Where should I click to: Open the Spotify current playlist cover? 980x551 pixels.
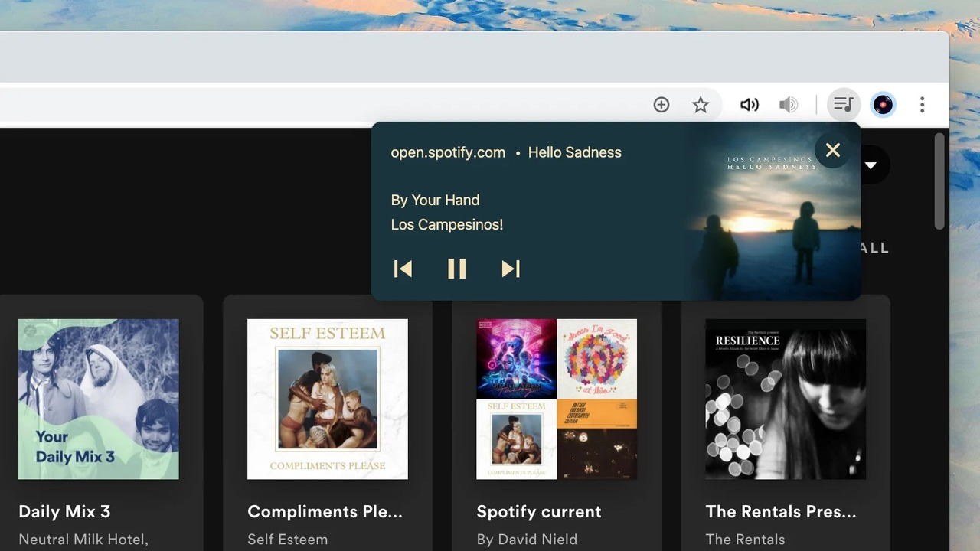coord(557,399)
